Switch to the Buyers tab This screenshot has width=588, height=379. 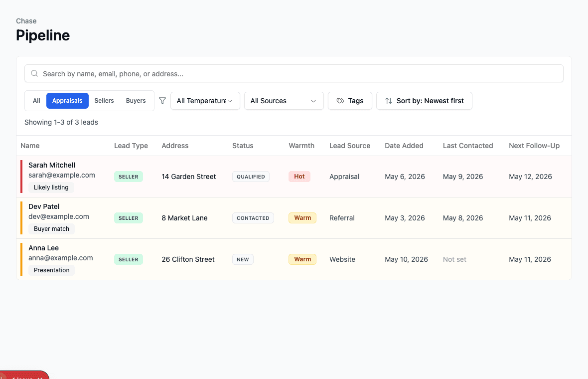[x=136, y=101]
